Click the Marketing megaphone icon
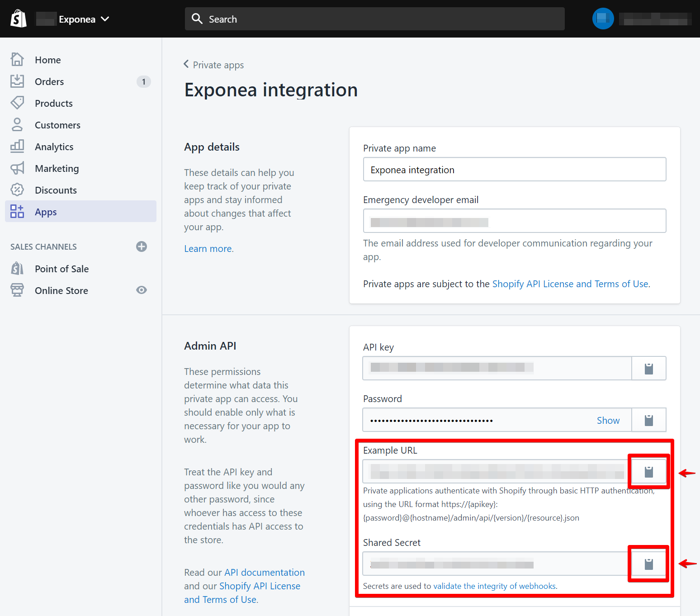 click(17, 168)
